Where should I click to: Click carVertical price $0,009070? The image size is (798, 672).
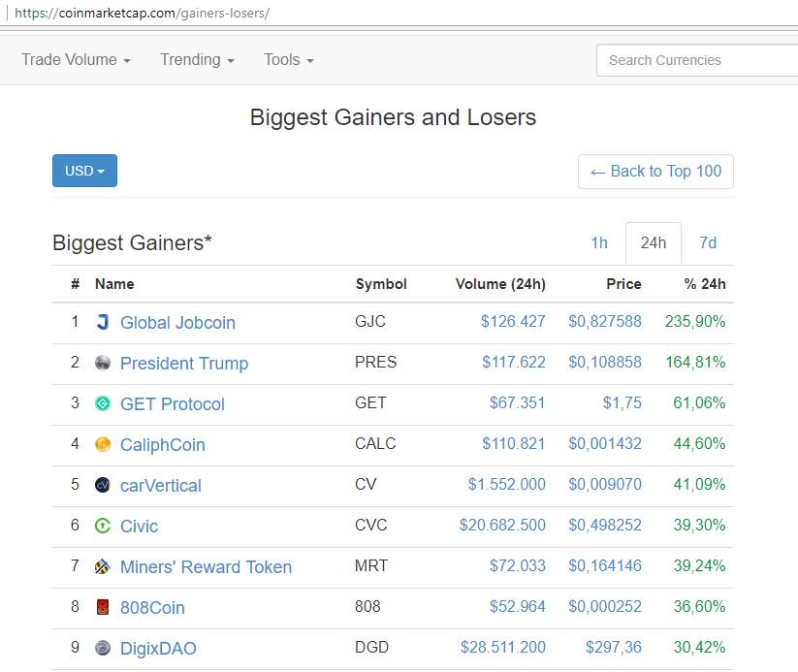click(605, 484)
